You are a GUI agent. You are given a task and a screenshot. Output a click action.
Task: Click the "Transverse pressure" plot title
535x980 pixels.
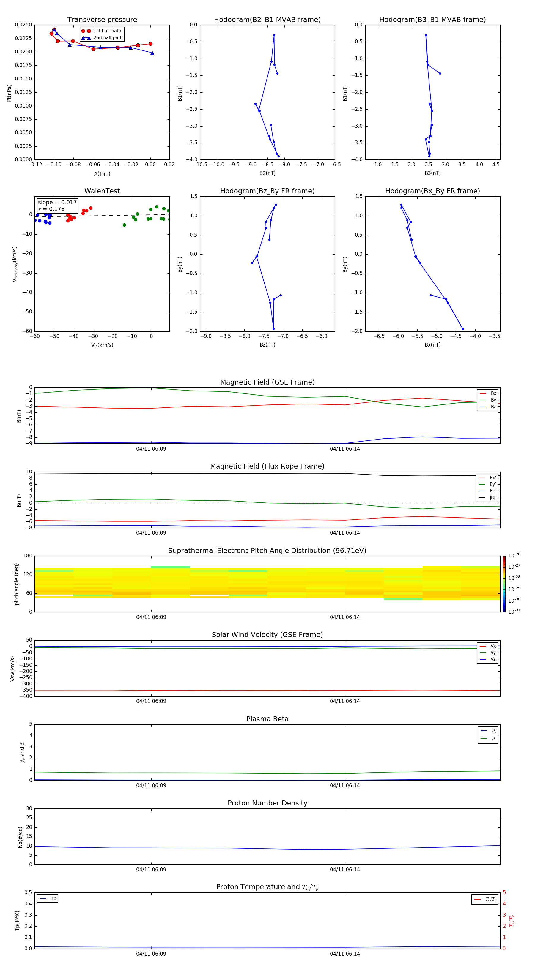[x=102, y=20]
